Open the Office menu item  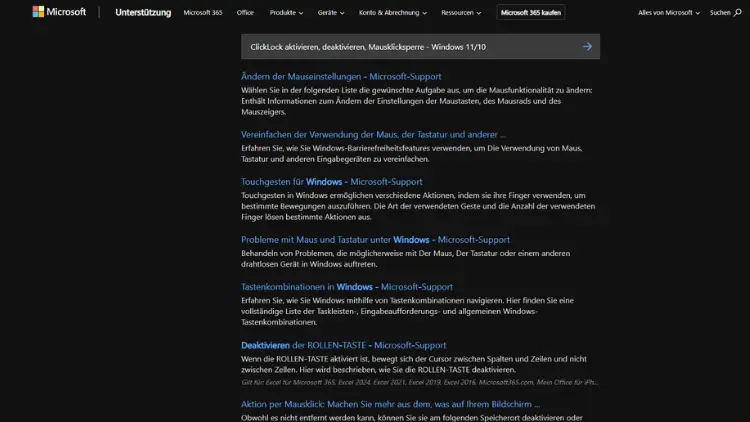[x=245, y=12]
